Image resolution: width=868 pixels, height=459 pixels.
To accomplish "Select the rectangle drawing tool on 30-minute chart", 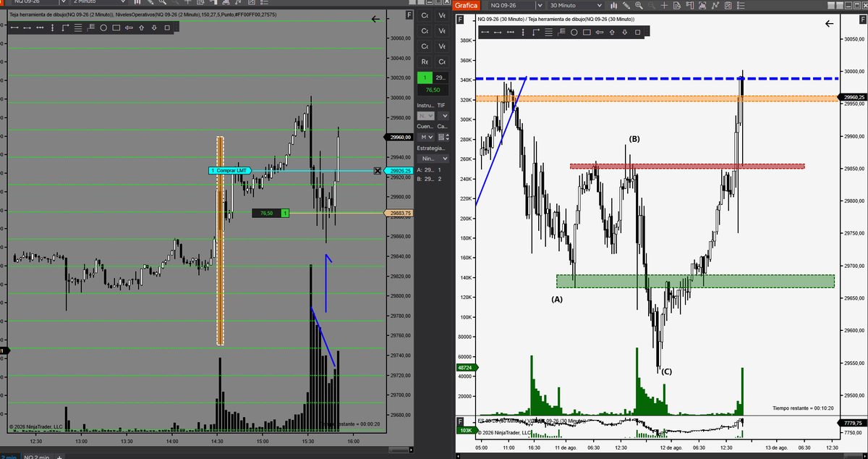I will coord(585,32).
